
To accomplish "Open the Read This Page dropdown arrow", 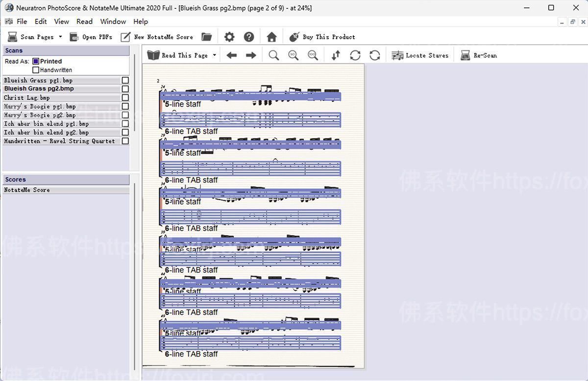I will point(214,55).
